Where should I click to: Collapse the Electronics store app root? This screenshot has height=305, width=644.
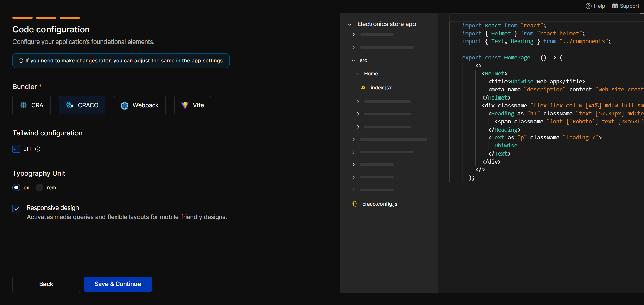(x=350, y=24)
